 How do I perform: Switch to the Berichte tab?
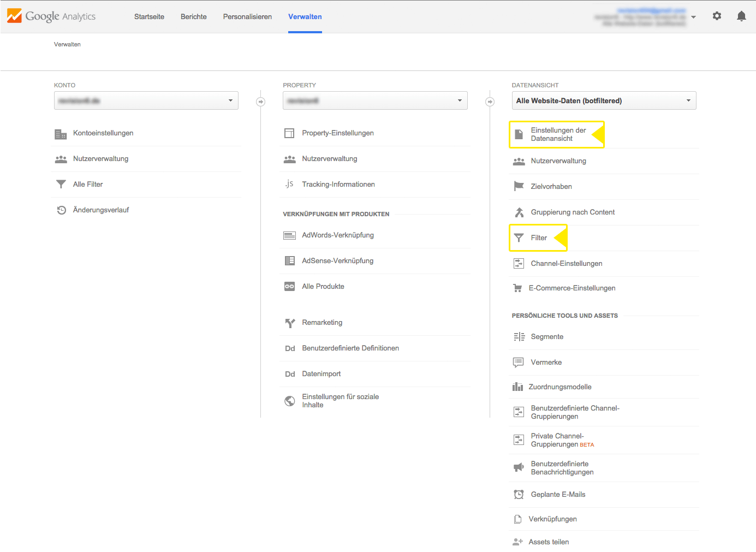[x=193, y=17]
